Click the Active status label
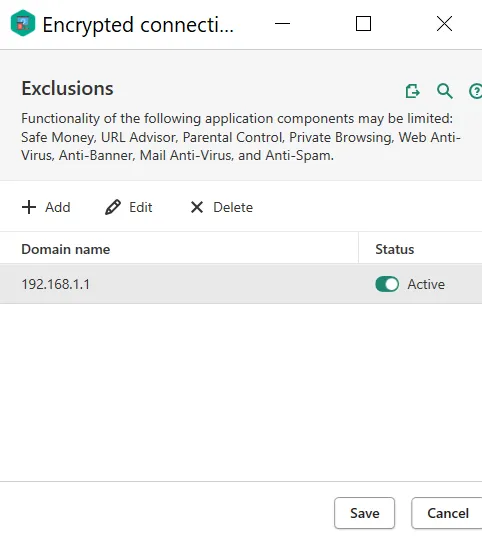 point(426,284)
